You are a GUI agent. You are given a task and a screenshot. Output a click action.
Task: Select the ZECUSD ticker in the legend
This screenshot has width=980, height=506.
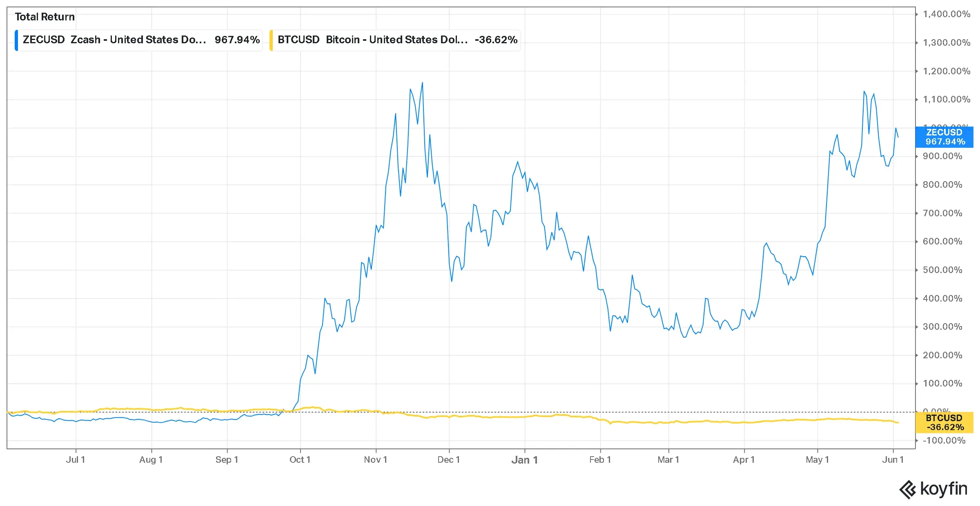[44, 40]
